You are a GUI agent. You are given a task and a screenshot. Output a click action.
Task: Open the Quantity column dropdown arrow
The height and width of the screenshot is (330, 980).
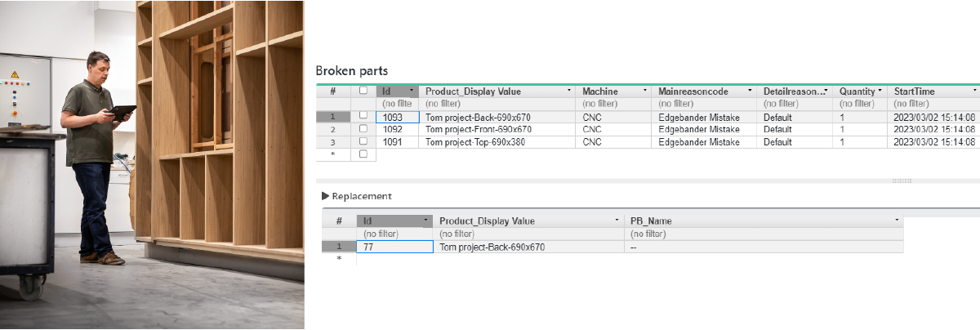880,91
